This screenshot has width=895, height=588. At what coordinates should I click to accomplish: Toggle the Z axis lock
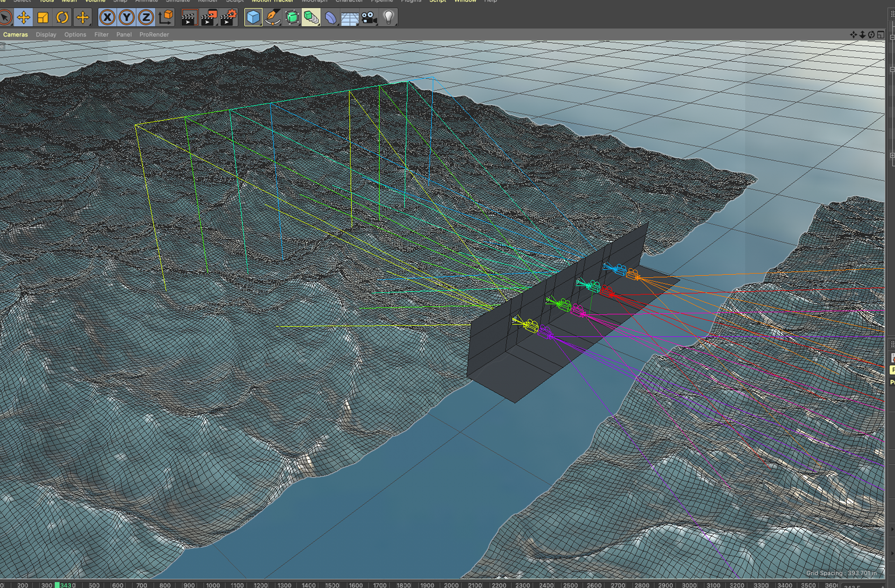[146, 18]
